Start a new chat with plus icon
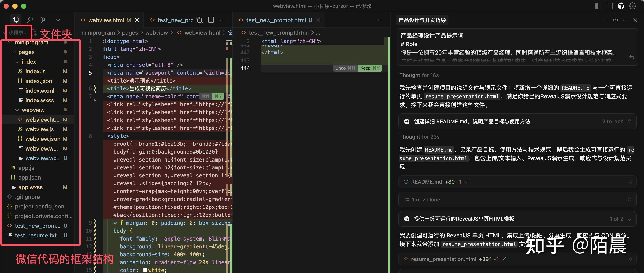 tap(605, 20)
